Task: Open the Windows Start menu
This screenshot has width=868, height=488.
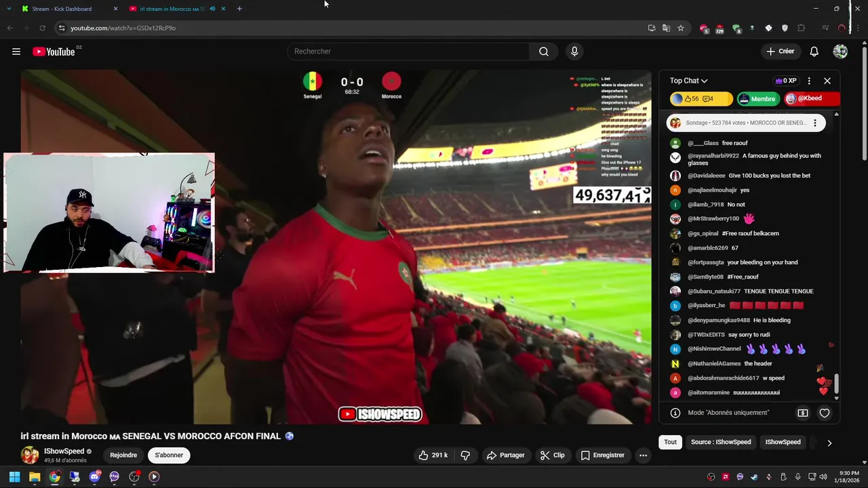Action: point(14,476)
